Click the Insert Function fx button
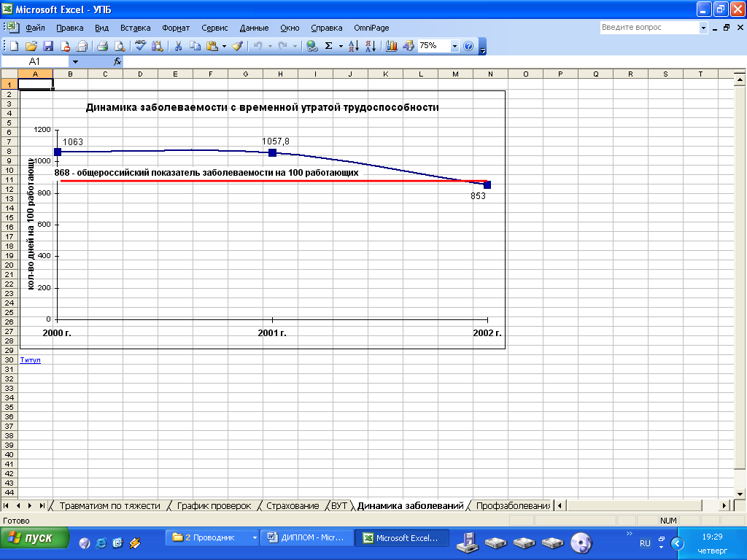 pyautogui.click(x=117, y=63)
